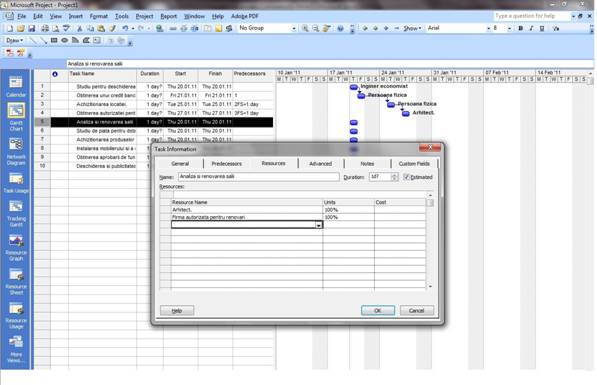Switch to the Predecessors tab

coord(227,163)
